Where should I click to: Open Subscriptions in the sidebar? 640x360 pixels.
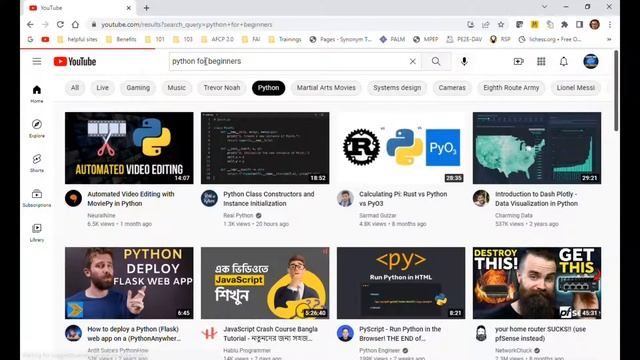[x=37, y=198]
